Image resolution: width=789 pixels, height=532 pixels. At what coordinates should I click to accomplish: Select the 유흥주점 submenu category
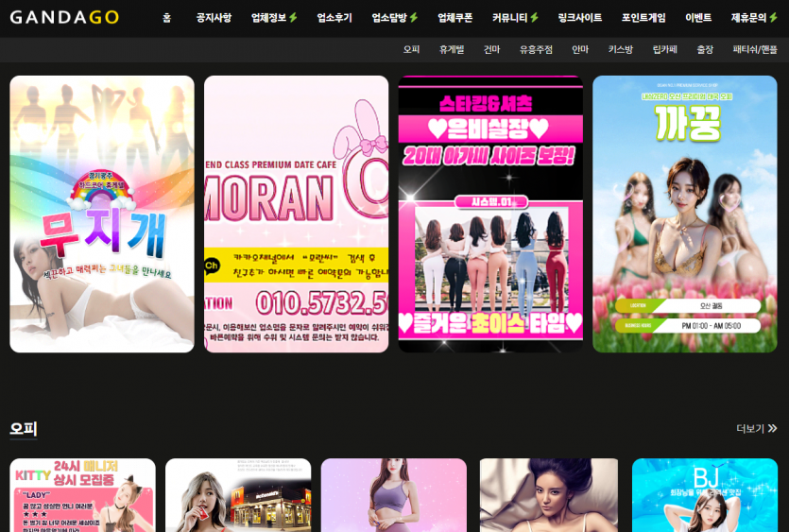pyautogui.click(x=536, y=49)
